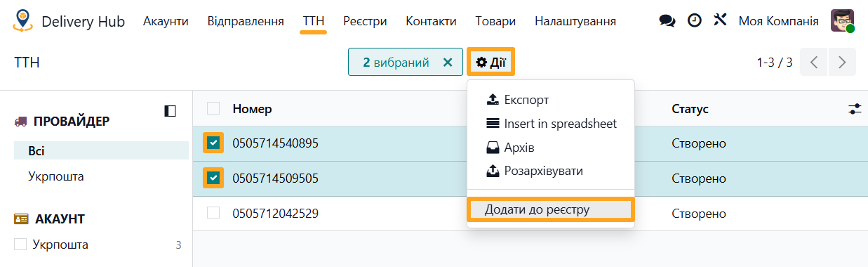This screenshot has height=267, width=868.
Task: Sort by the Номер column header
Action: point(252,109)
